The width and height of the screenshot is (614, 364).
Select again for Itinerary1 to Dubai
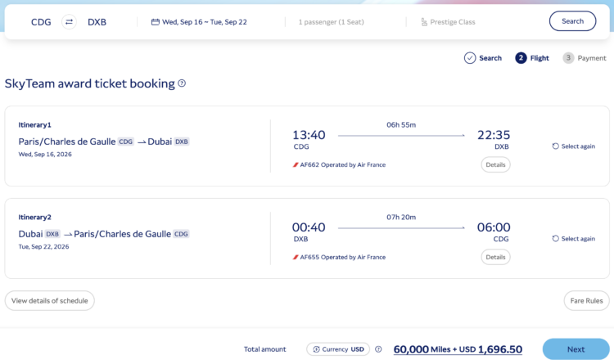pyautogui.click(x=574, y=146)
